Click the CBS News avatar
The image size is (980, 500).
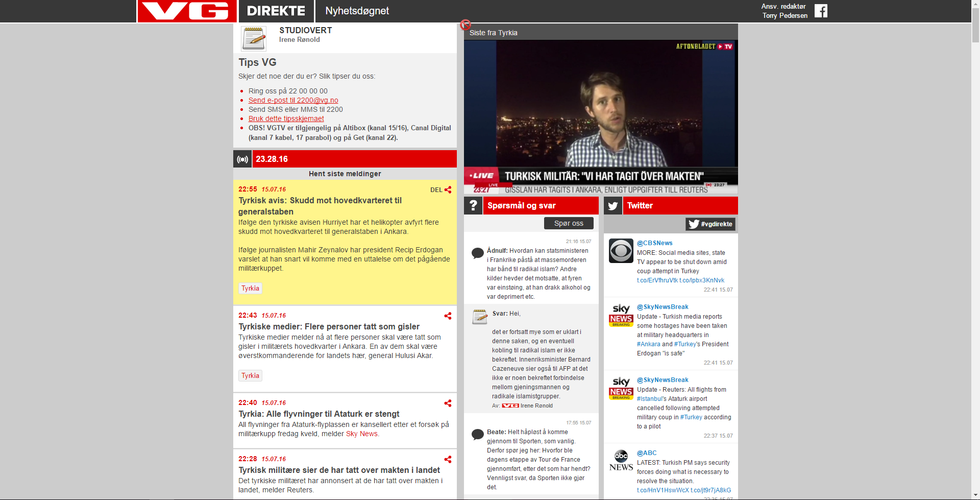(x=621, y=251)
